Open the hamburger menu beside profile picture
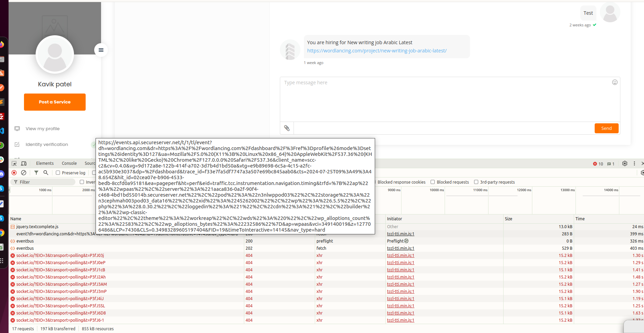This screenshot has height=333, width=644. pyautogui.click(x=101, y=50)
